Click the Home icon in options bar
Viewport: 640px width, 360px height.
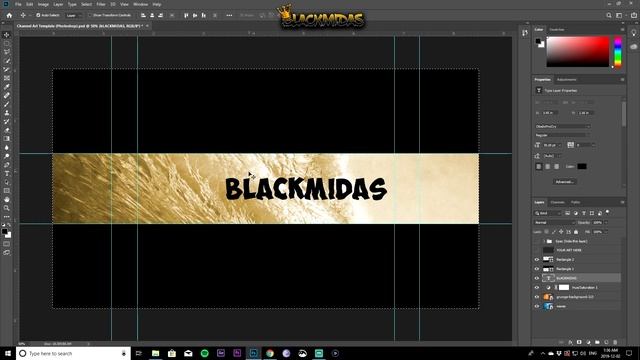(x=9, y=15)
